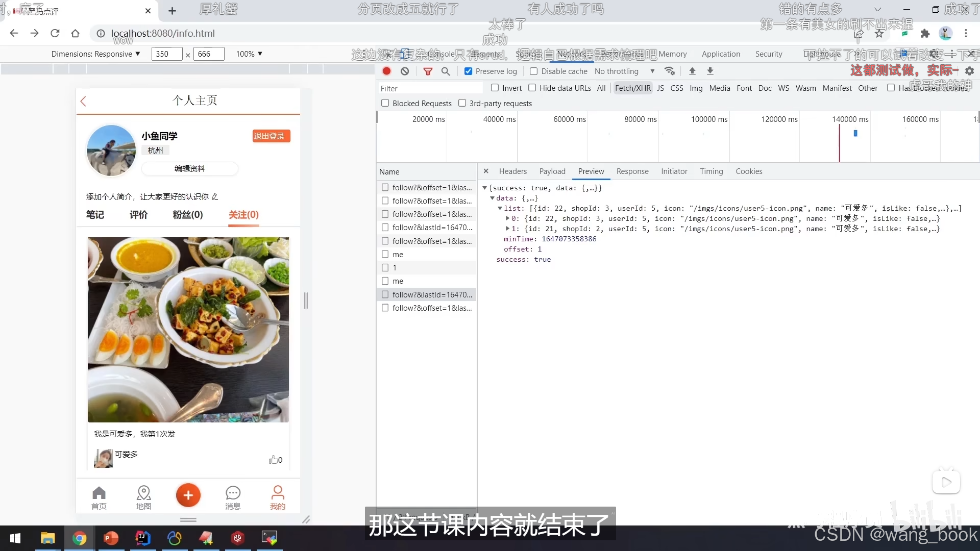The height and width of the screenshot is (551, 980).
Task: Tap the 我的 profile nav icon
Action: point(278,497)
